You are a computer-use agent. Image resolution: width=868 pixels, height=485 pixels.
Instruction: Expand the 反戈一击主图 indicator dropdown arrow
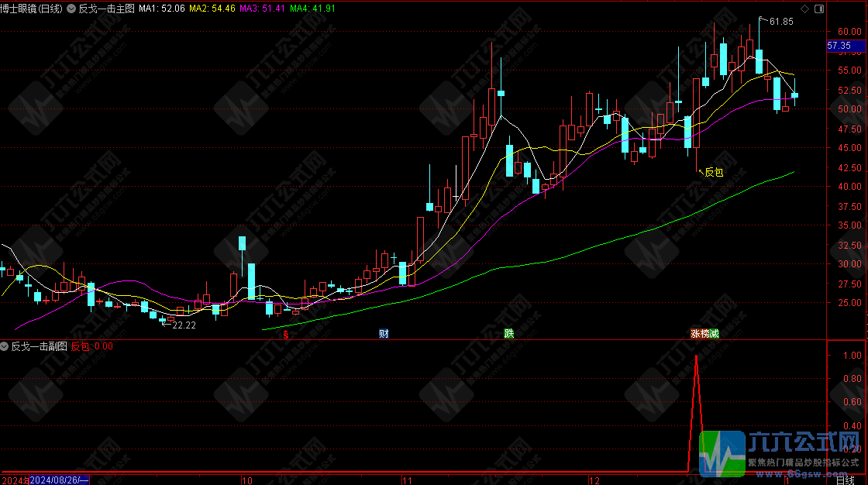72,9
